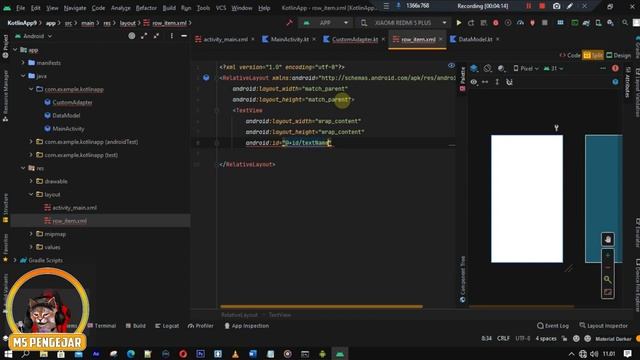The height and width of the screenshot is (360, 640).
Task: Click the Make Project hammer icon
Action: click(289, 23)
